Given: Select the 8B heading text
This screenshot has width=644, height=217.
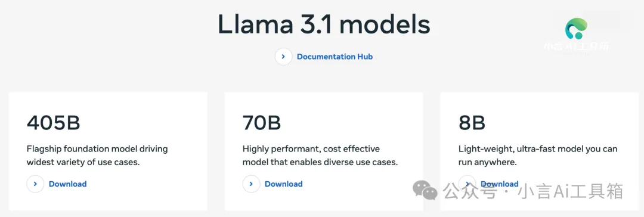Looking at the screenshot, I should coord(472,122).
